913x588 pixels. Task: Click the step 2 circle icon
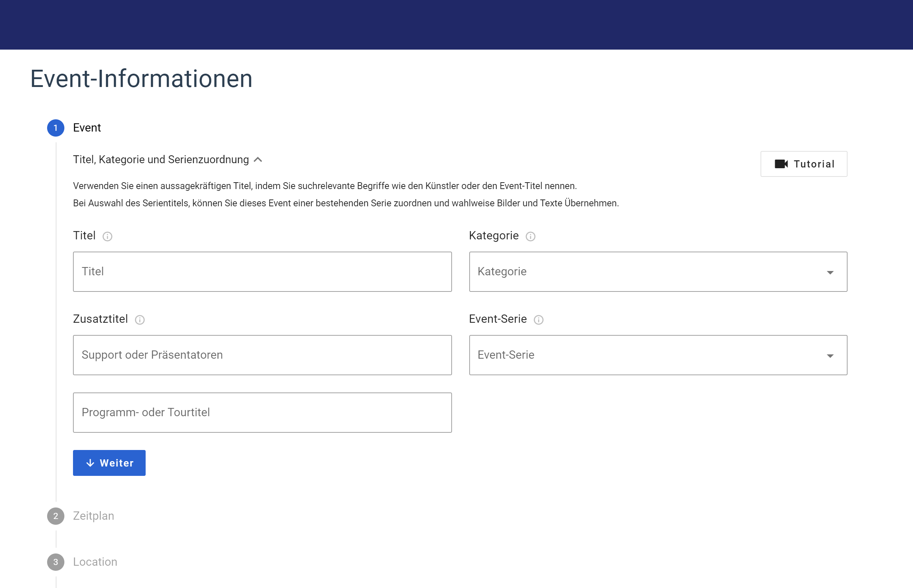[x=56, y=516]
